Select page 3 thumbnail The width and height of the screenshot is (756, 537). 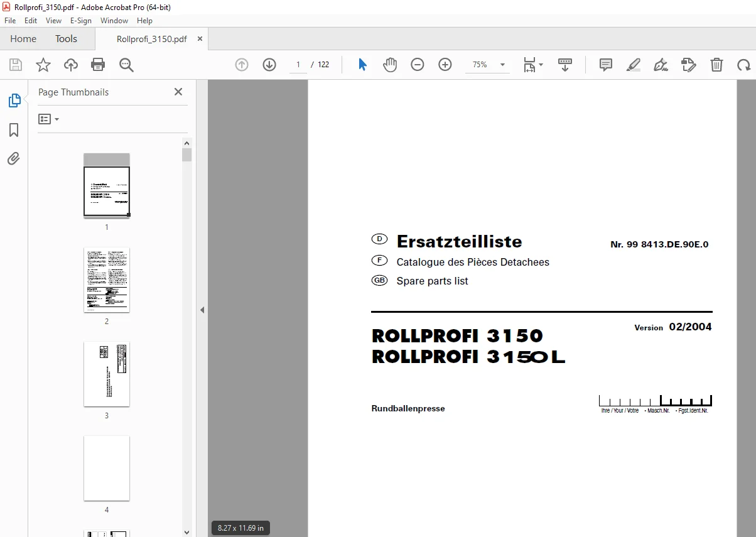107,374
